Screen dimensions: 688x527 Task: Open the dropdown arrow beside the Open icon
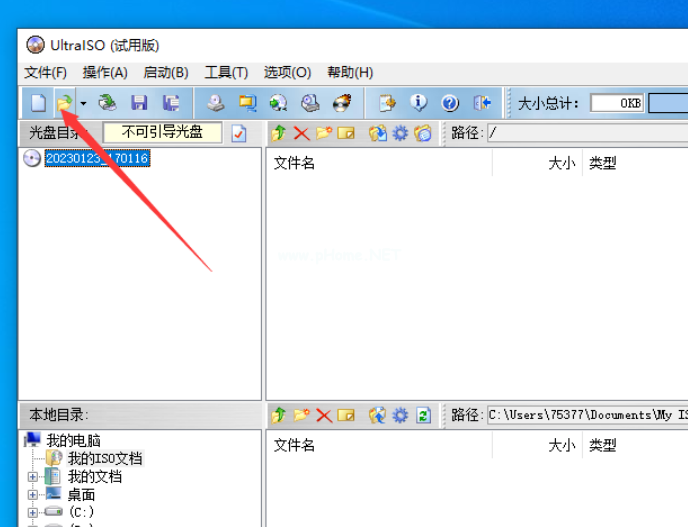coord(83,103)
